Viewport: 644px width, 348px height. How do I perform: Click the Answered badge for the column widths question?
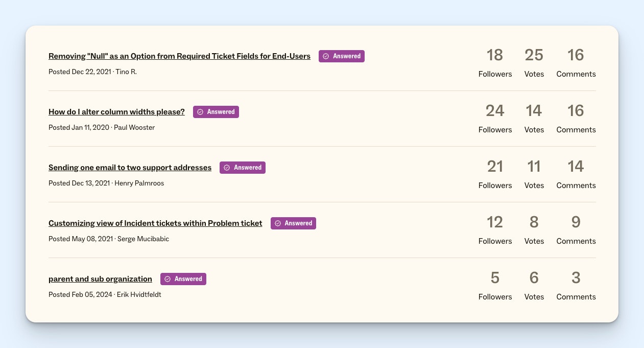(x=216, y=111)
